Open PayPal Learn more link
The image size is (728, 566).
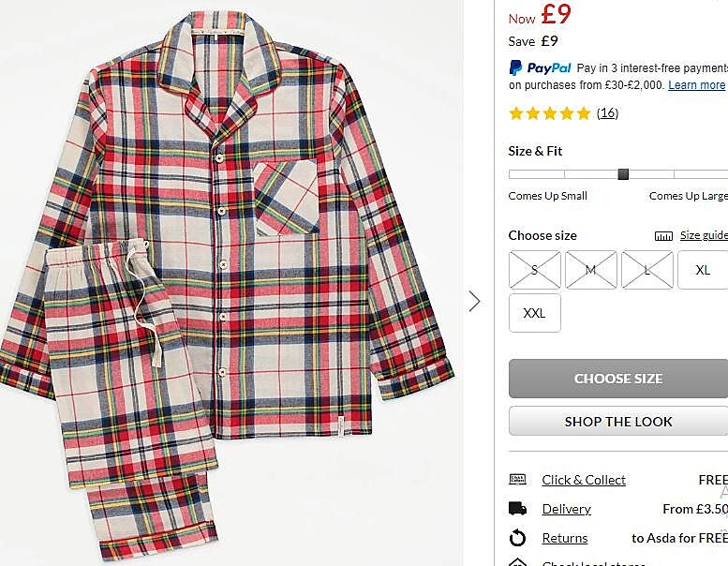tap(696, 85)
